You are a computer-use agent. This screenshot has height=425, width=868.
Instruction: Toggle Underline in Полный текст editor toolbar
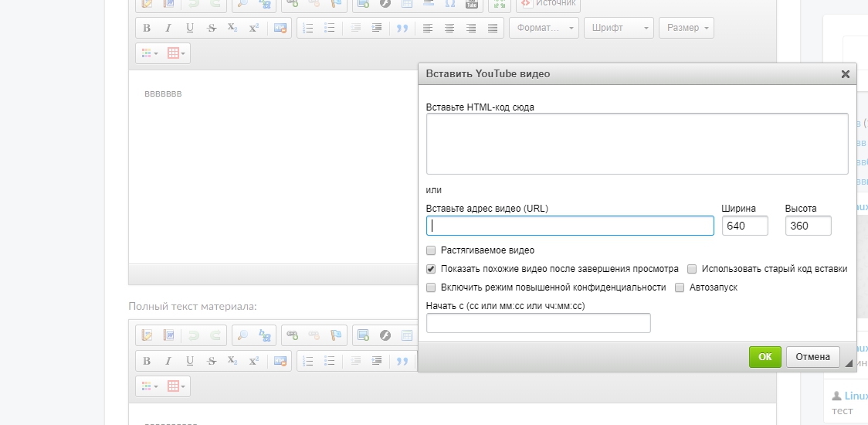[190, 362]
